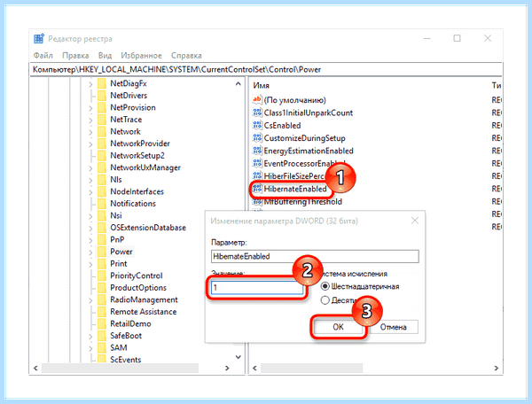Expand the Power tree node
The height and width of the screenshot is (404, 532).
point(90,252)
